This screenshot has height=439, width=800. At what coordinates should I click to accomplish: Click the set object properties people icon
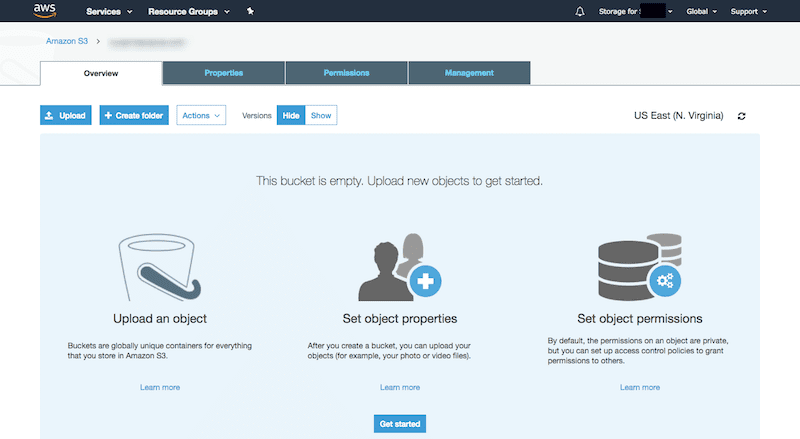pos(400,267)
